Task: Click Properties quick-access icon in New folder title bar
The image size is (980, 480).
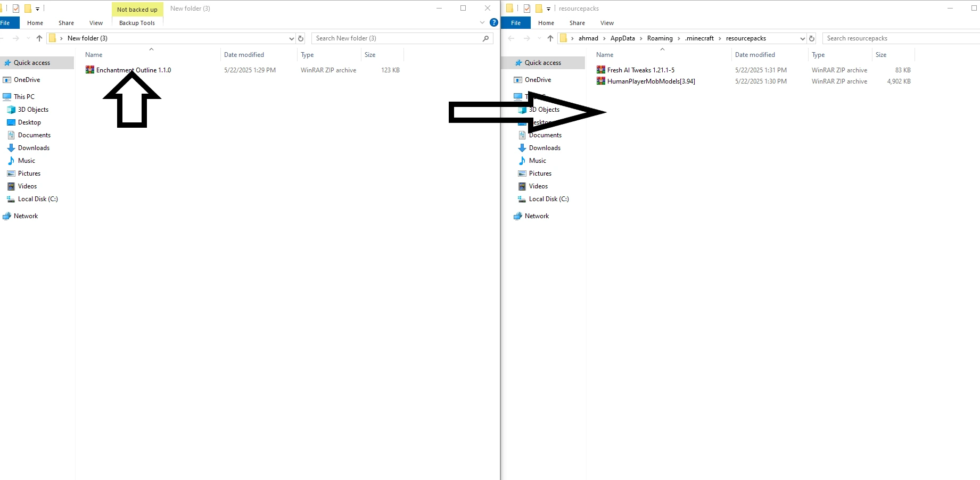Action: coord(16,9)
